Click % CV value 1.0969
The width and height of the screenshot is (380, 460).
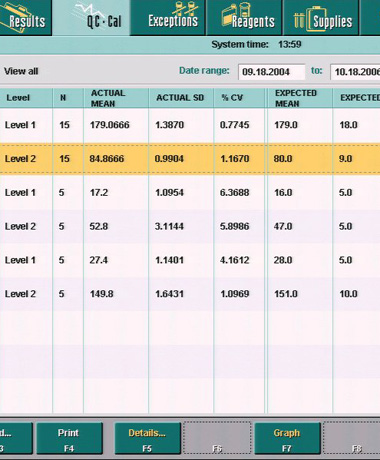(235, 294)
